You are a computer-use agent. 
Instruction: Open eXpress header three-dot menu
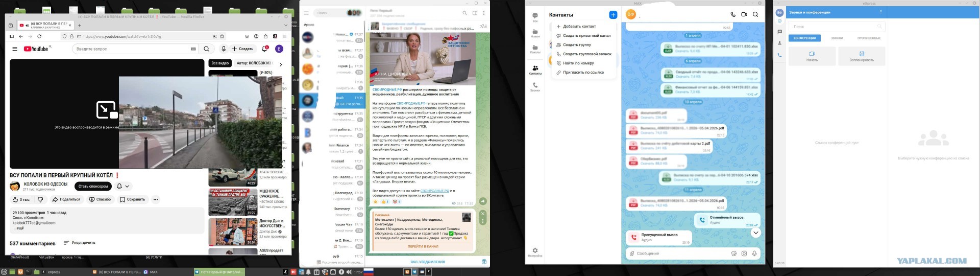click(x=880, y=12)
